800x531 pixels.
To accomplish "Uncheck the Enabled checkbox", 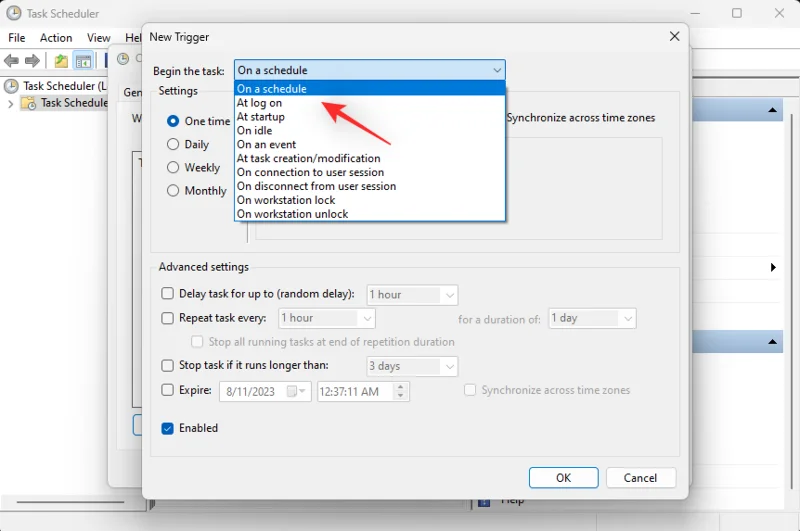I will tap(167, 428).
